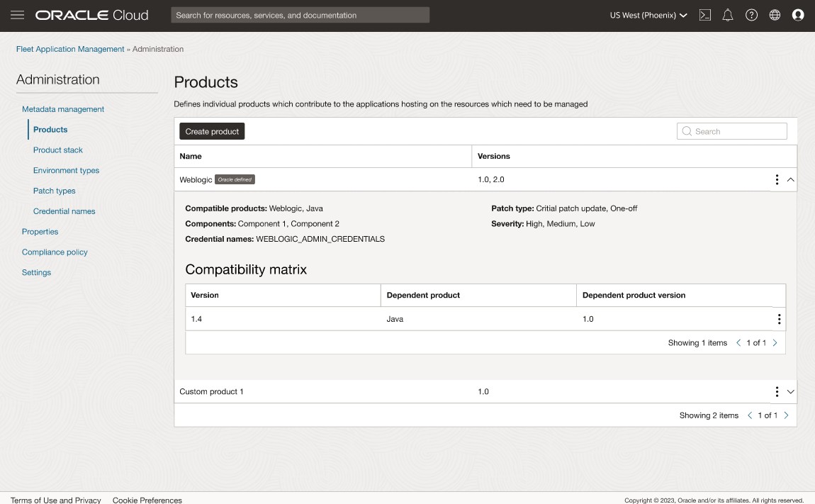Open the user profile avatar menu

coord(798,15)
